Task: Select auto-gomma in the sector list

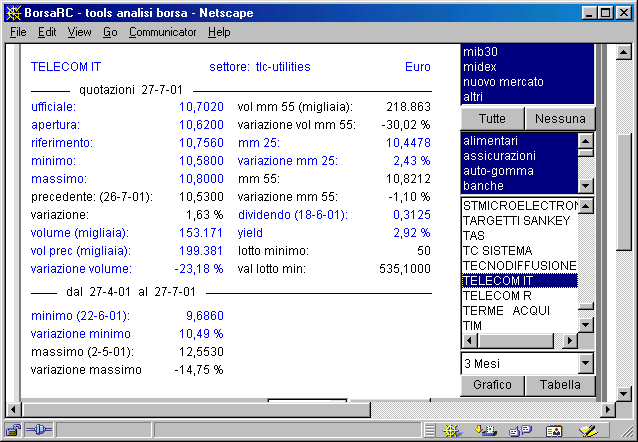Action: [x=520, y=171]
